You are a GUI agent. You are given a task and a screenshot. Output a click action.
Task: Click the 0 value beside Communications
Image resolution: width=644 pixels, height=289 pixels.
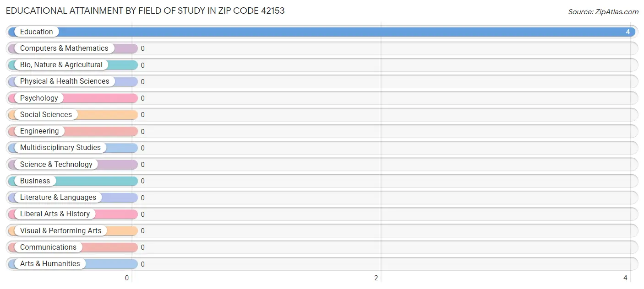click(143, 247)
